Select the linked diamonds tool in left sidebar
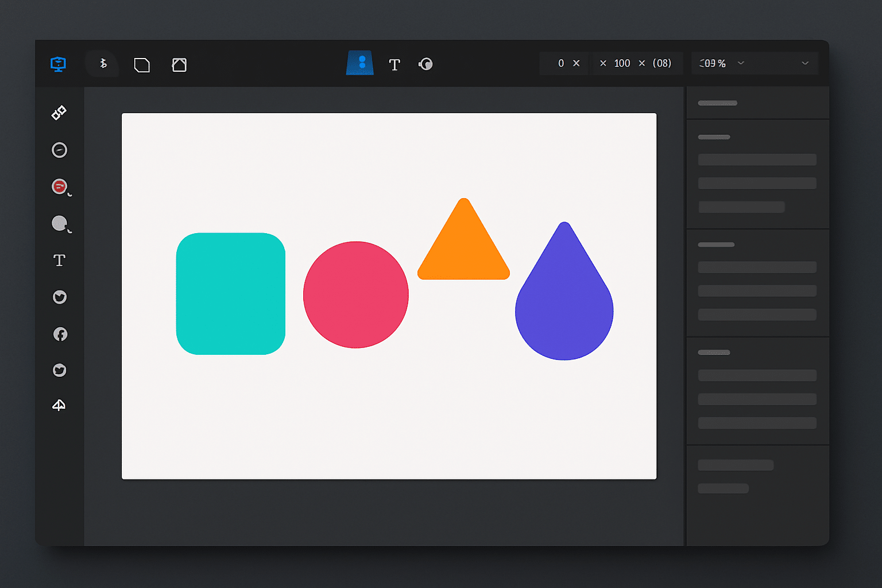Viewport: 882px width, 588px height. tap(59, 113)
